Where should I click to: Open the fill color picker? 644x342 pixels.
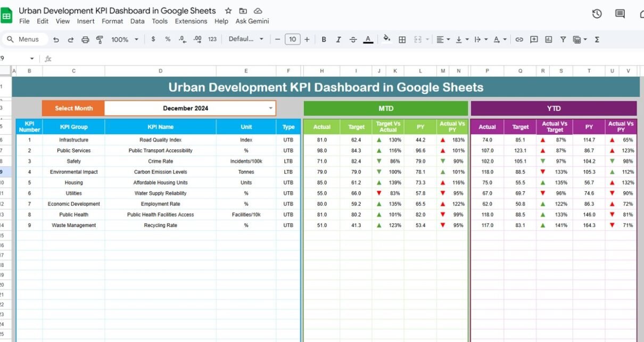387,39
